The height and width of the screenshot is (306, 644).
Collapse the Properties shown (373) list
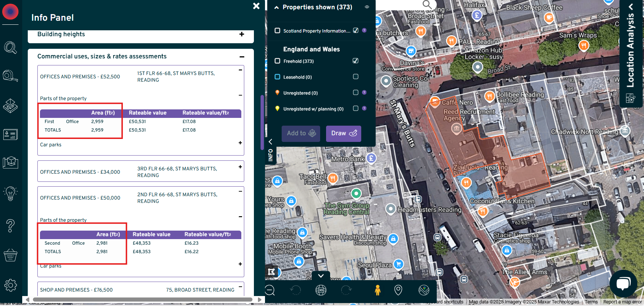pyautogui.click(x=276, y=7)
